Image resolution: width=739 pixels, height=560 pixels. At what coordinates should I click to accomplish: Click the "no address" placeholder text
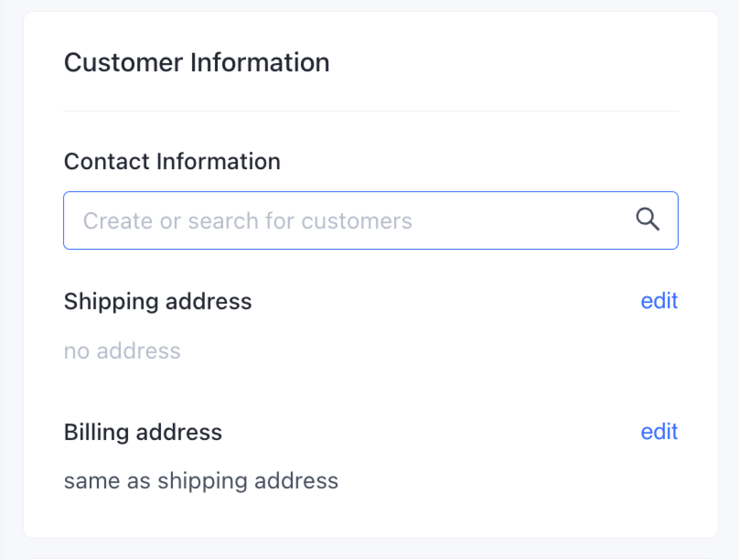pos(122,351)
